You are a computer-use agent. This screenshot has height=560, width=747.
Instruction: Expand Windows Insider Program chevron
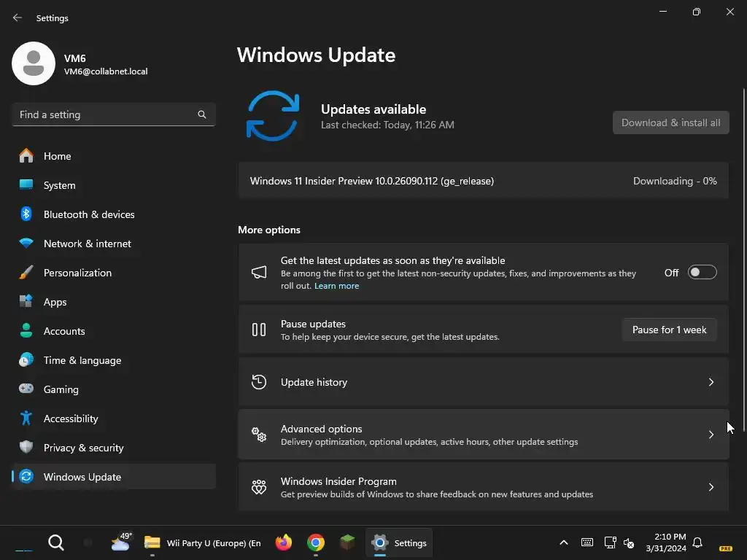(711, 486)
